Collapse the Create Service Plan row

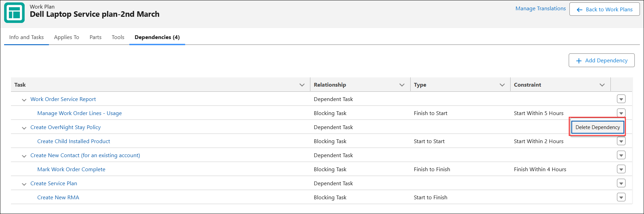click(x=24, y=184)
